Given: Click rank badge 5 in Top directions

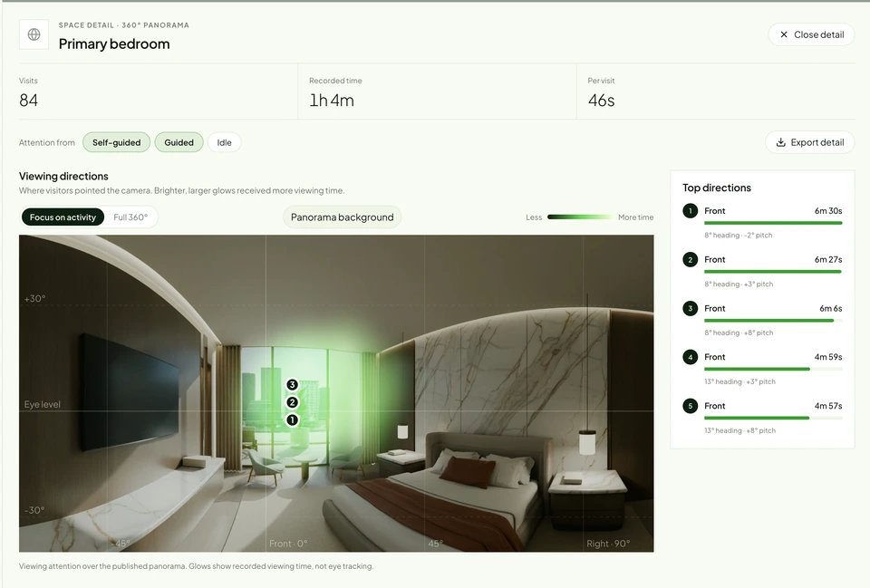Looking at the screenshot, I should (x=691, y=406).
